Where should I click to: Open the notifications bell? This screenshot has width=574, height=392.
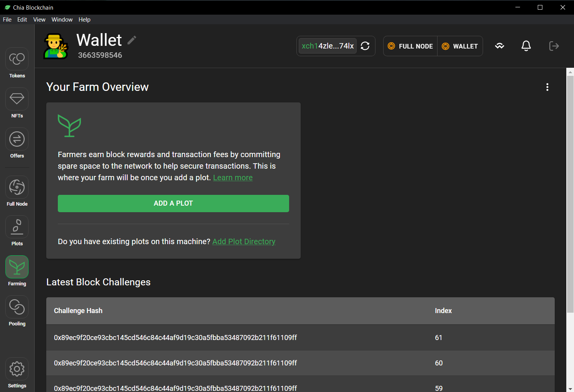(x=526, y=46)
